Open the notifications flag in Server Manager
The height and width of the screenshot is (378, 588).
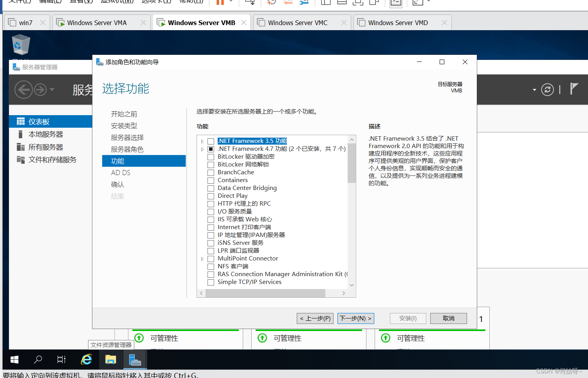[x=574, y=89]
